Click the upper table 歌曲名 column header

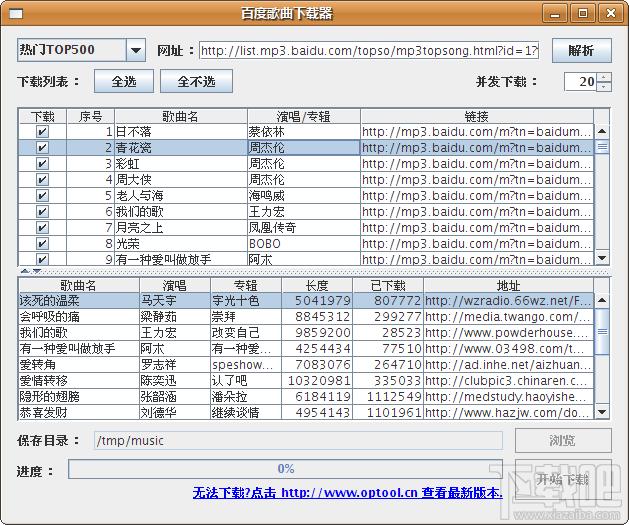181,116
